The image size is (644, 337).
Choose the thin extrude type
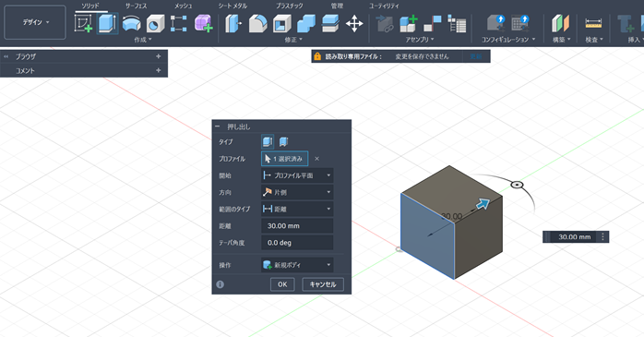point(283,142)
